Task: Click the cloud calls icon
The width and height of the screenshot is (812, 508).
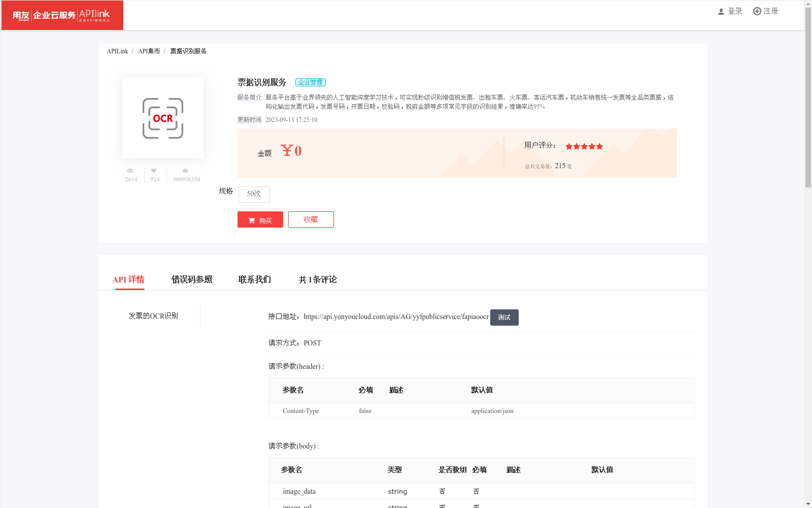Action: click(x=185, y=171)
